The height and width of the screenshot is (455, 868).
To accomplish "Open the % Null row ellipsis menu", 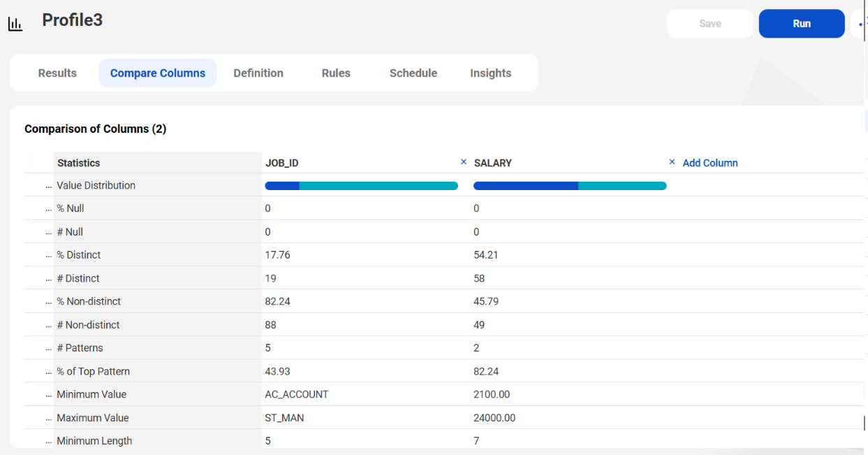I will click(49, 210).
